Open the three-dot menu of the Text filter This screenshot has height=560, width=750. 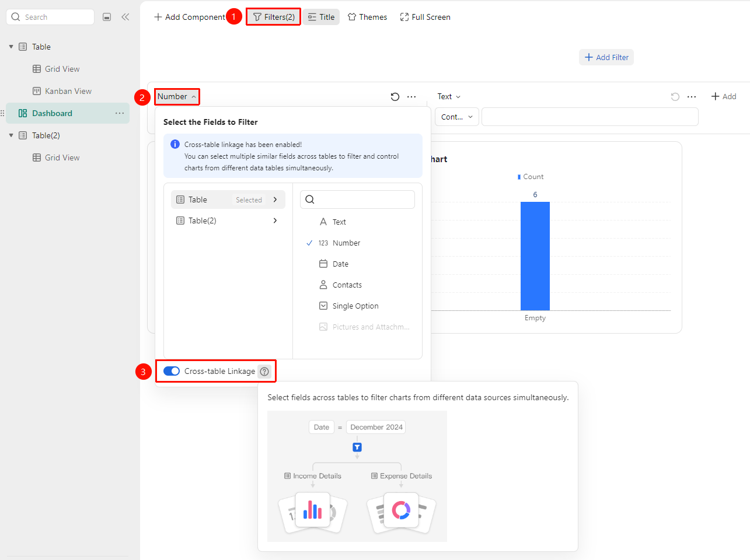pos(692,97)
